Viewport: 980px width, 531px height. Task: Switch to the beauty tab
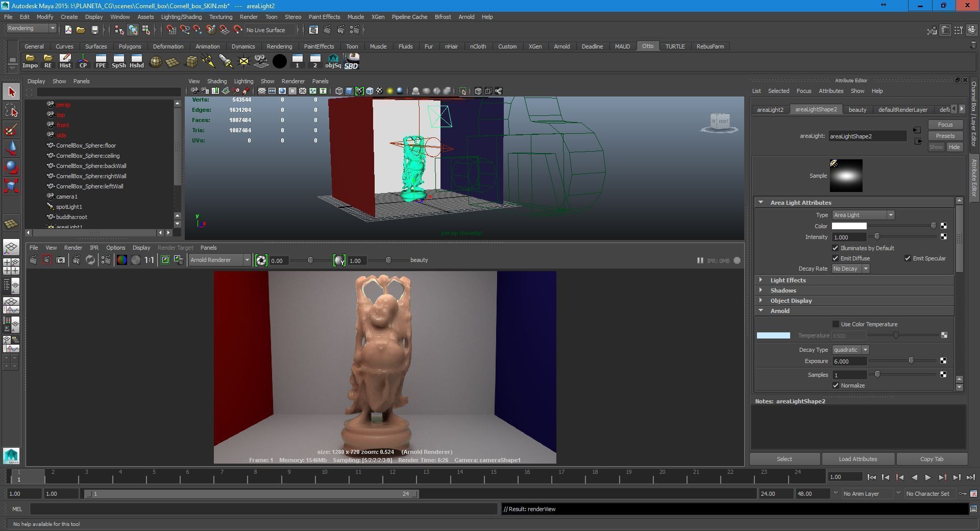(x=857, y=109)
